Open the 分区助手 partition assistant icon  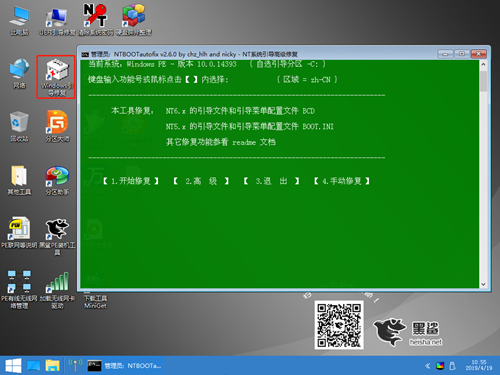point(57,180)
